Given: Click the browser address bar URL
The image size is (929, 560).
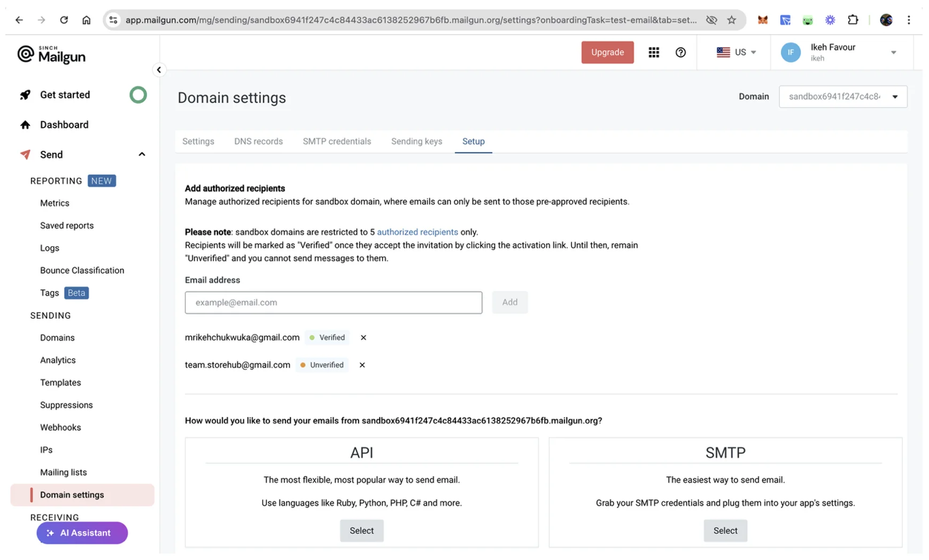Looking at the screenshot, I should pyautogui.click(x=411, y=20).
